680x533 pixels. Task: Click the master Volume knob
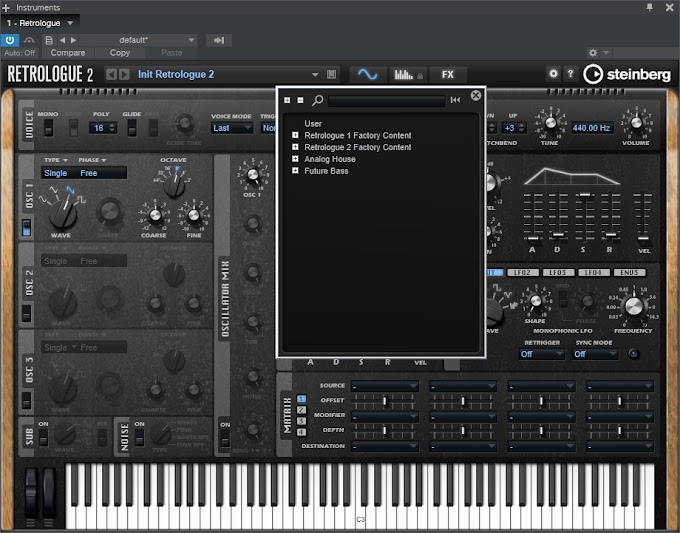click(x=636, y=123)
